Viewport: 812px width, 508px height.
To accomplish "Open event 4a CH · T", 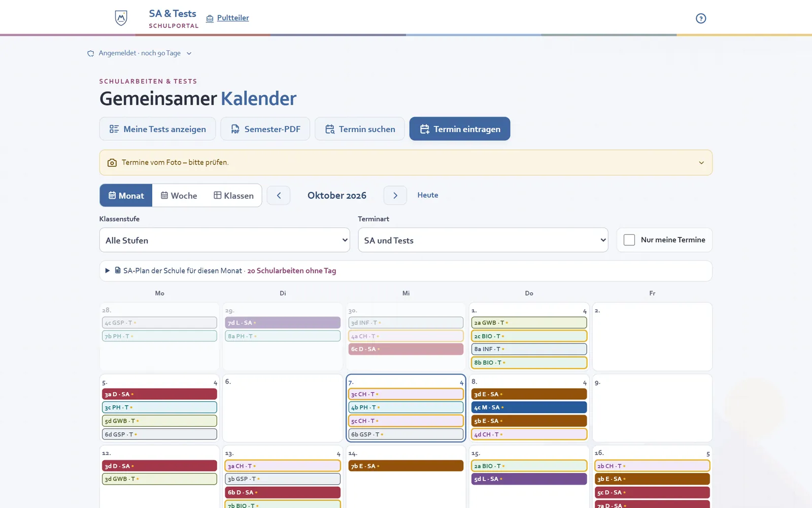I will (x=406, y=336).
